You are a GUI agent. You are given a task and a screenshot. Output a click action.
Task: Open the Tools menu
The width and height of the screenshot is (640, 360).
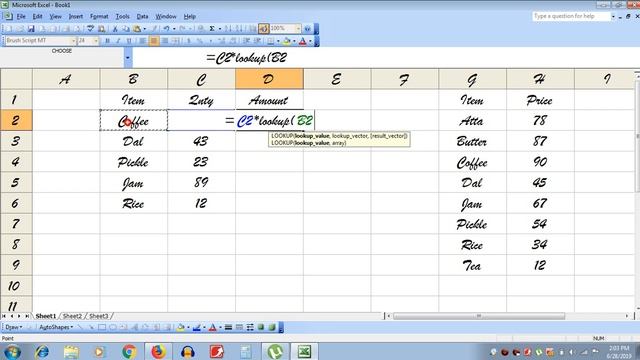click(x=122, y=16)
